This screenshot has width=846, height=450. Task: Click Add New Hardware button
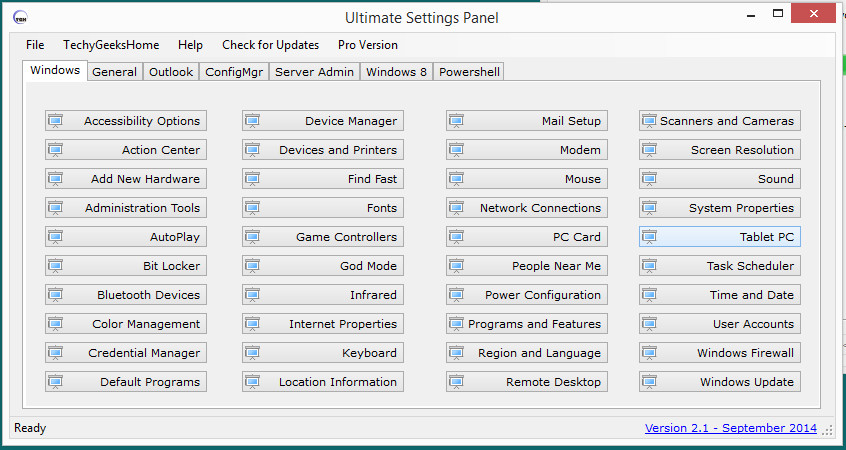[x=126, y=179]
